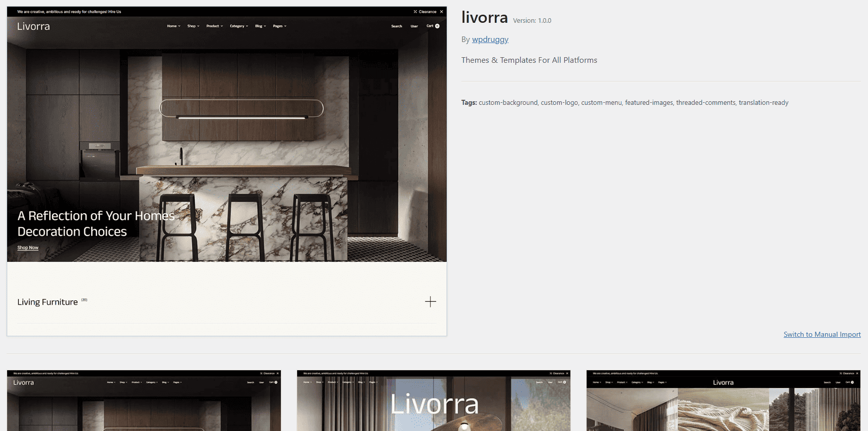Image resolution: width=868 pixels, height=431 pixels.
Task: Open the Shop dropdown menu
Action: 193,26
